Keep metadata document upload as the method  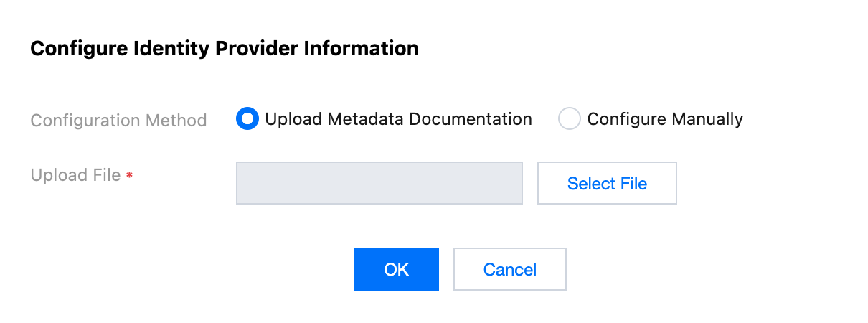pos(247,119)
